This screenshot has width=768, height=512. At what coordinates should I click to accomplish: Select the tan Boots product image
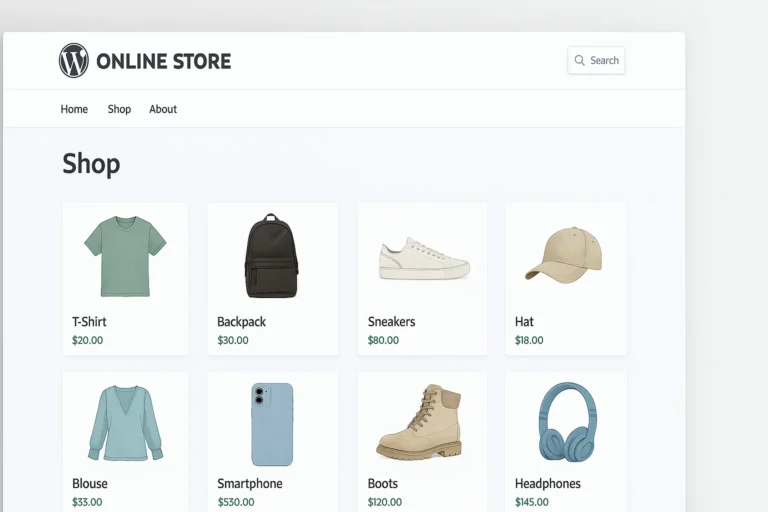tap(420, 423)
